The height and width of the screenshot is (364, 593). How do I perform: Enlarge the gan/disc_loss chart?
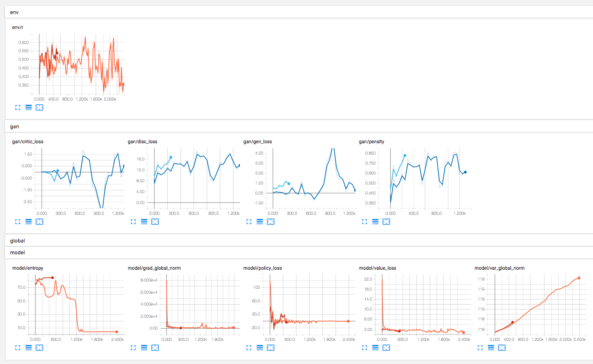tap(133, 222)
